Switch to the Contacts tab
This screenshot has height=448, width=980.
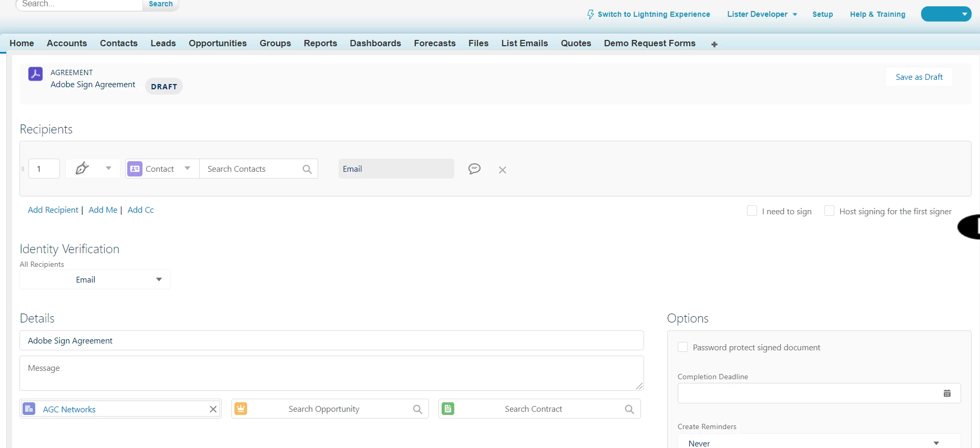[119, 43]
